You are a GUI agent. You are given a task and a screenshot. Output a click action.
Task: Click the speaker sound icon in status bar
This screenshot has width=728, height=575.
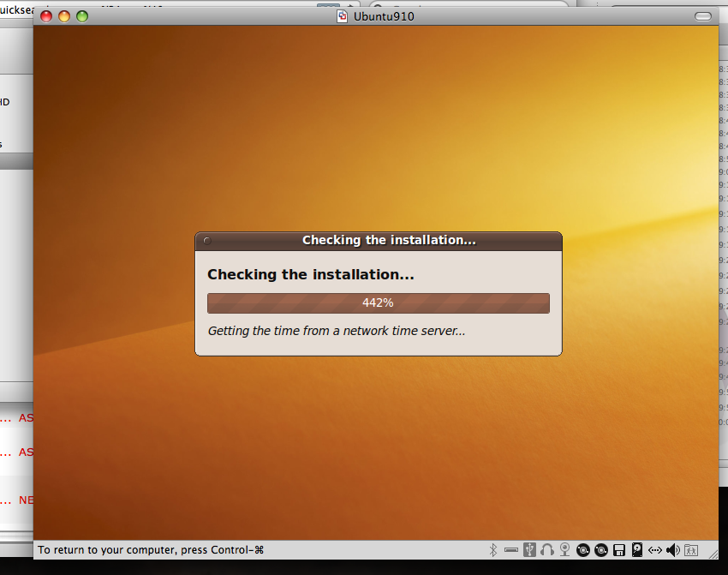tap(673, 550)
